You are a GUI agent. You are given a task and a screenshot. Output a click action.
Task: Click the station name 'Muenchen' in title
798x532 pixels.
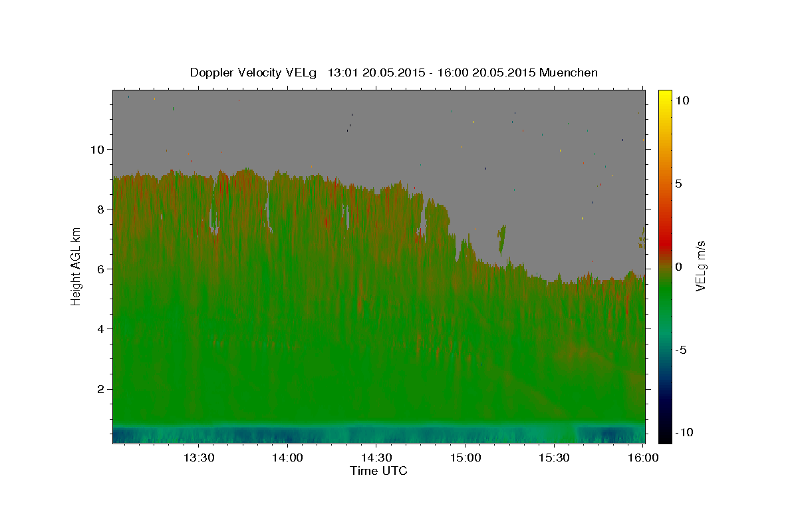[569, 72]
